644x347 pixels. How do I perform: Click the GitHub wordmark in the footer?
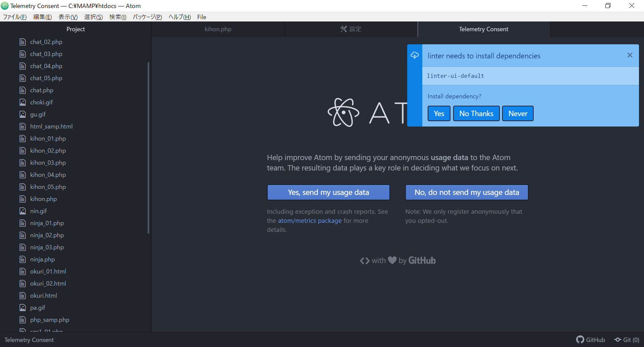422,260
